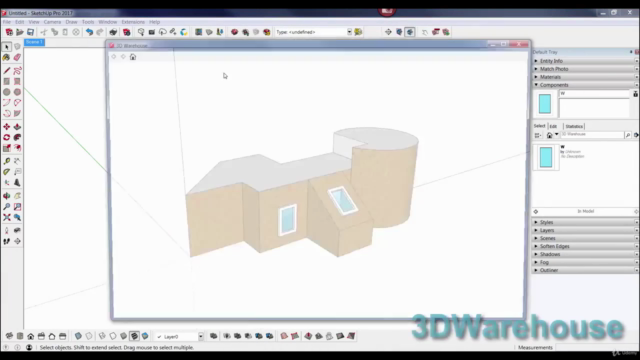Open the File menu
This screenshot has width=640, height=360.
click(x=7, y=22)
